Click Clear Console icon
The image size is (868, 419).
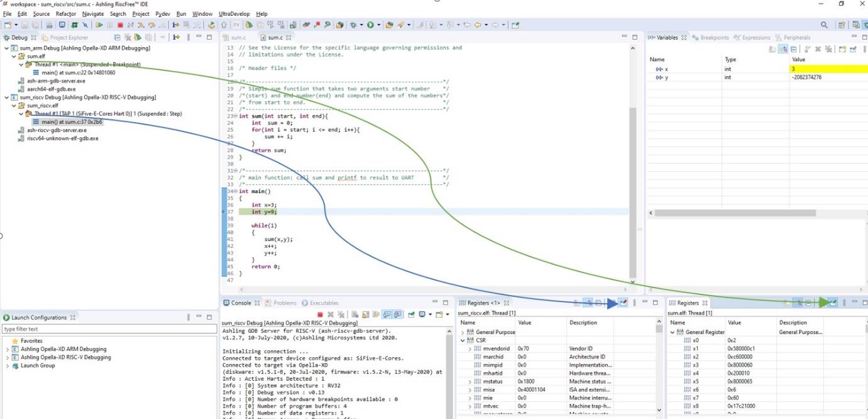pos(355,315)
